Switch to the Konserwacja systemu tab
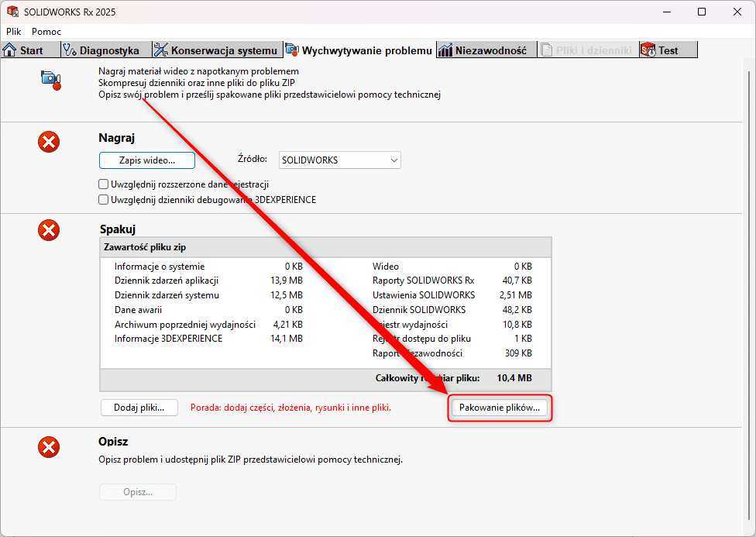Viewport: 756px width, 537px height. pos(215,50)
